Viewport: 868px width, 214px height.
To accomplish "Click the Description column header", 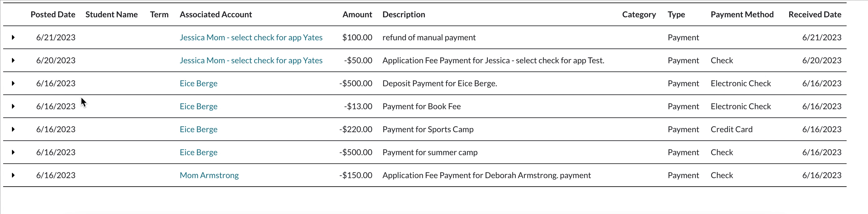I will click(404, 14).
